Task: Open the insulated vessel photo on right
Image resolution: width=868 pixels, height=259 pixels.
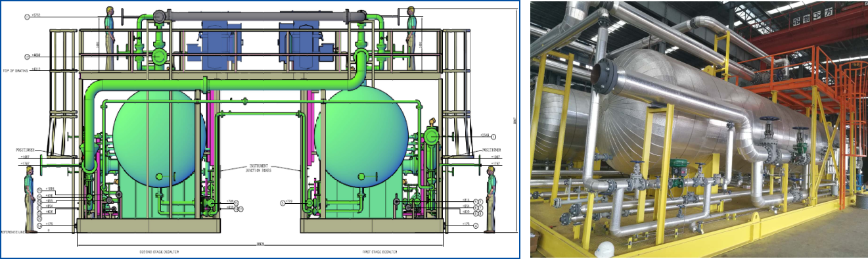Action: coord(699,129)
